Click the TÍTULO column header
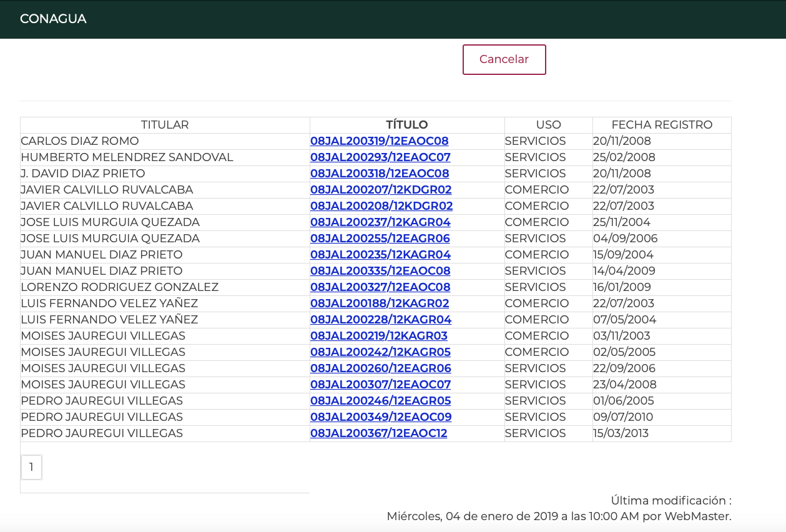The height and width of the screenshot is (532, 786). click(407, 125)
